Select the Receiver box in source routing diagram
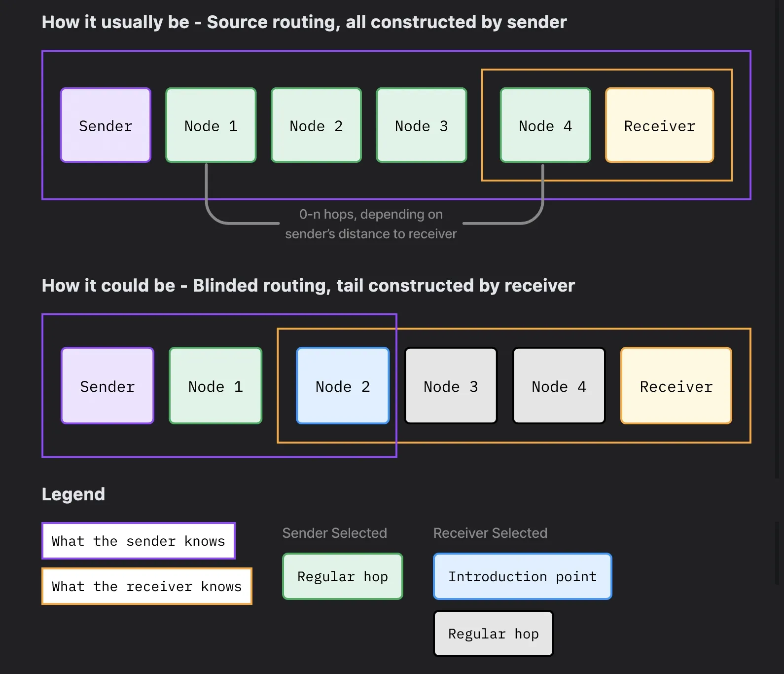 point(659,125)
